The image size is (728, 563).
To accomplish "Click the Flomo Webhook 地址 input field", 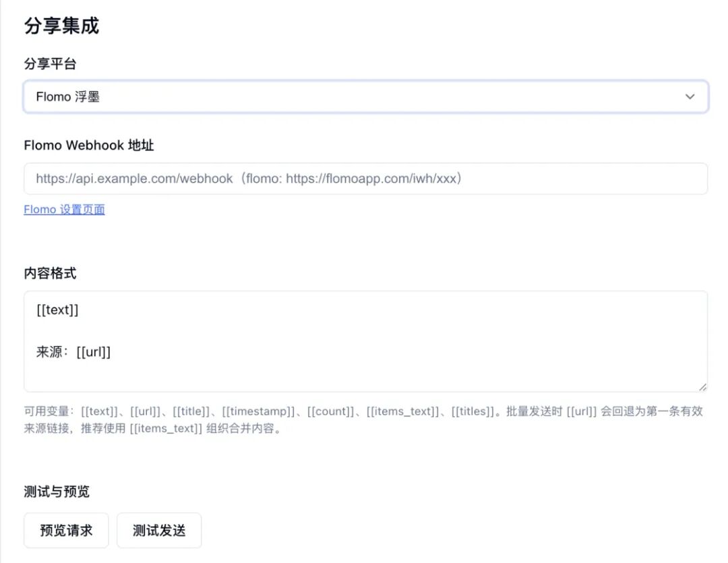I will click(365, 179).
